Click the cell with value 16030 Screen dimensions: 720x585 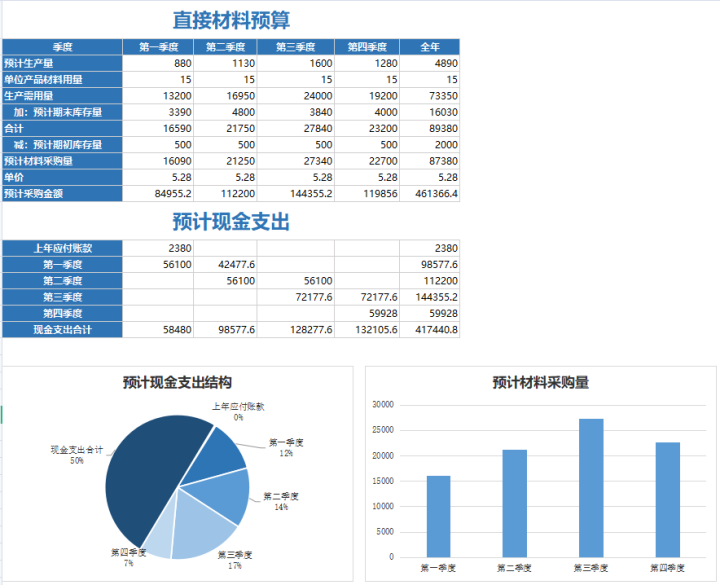(430, 112)
